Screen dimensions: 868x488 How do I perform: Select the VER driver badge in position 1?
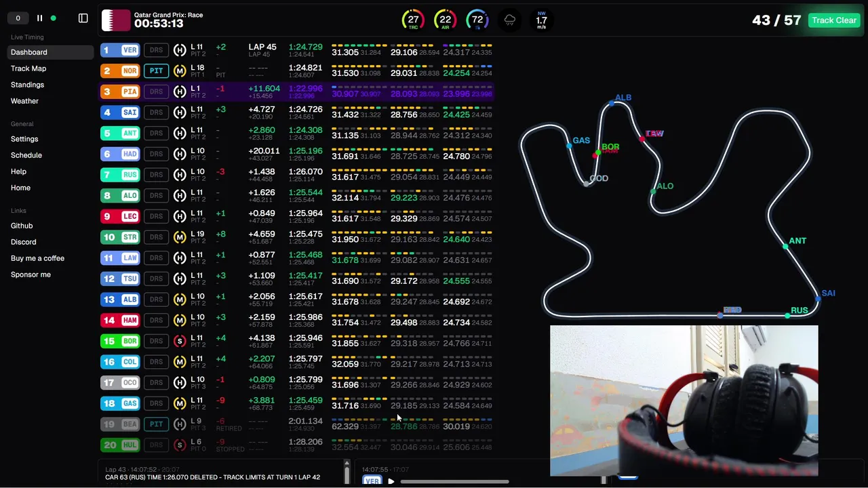[x=120, y=50]
